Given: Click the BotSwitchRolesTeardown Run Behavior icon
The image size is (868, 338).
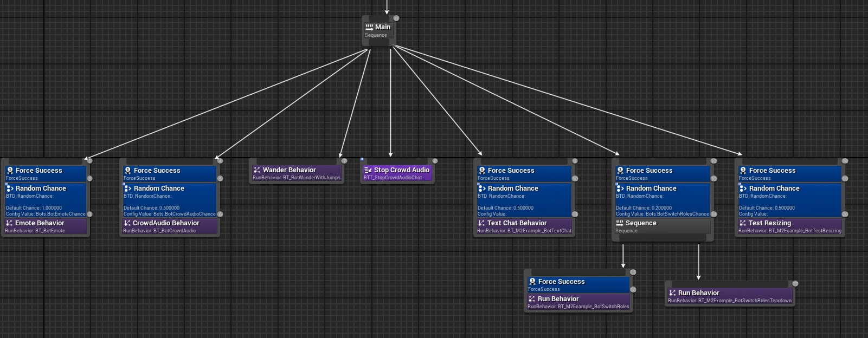Looking at the screenshot, I should [672, 293].
